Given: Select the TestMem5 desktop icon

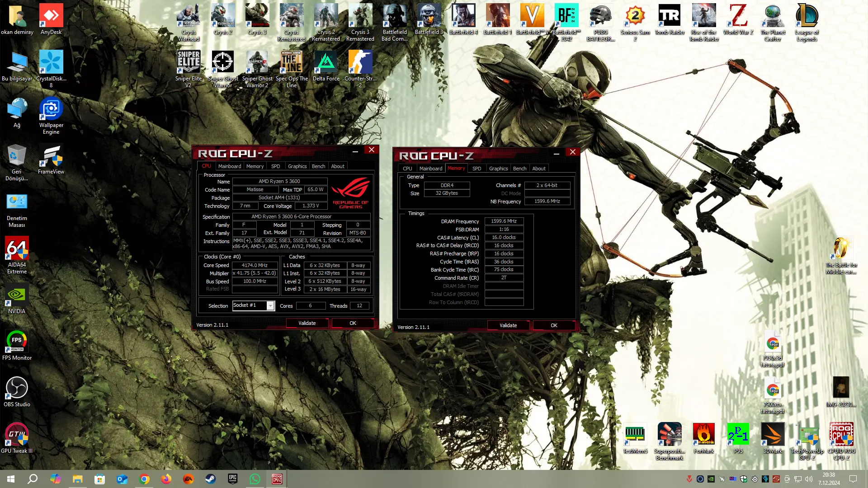Looking at the screenshot, I should (x=635, y=438).
